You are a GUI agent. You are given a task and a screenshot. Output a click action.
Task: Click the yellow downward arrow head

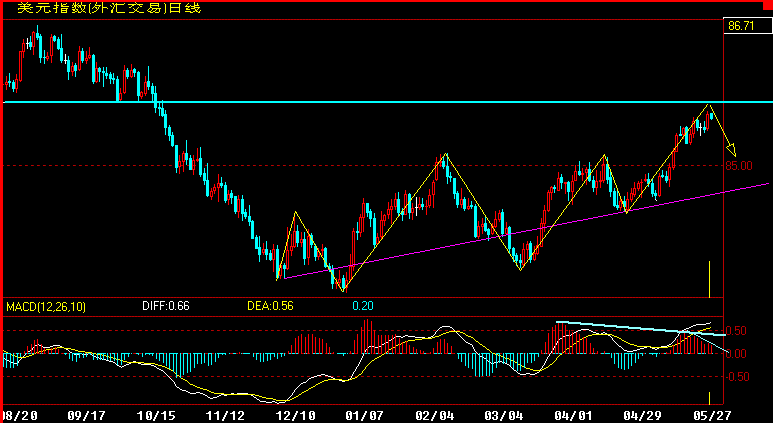(732, 149)
